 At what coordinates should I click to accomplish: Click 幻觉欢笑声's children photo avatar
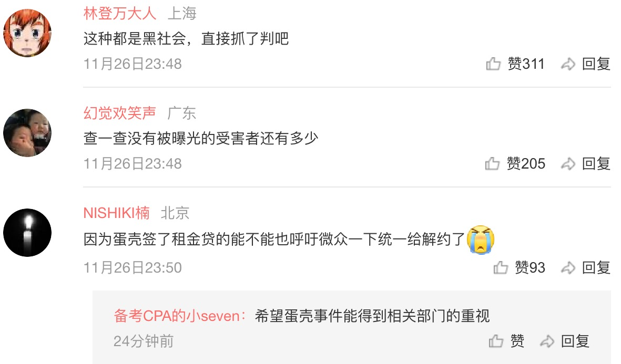click(27, 133)
